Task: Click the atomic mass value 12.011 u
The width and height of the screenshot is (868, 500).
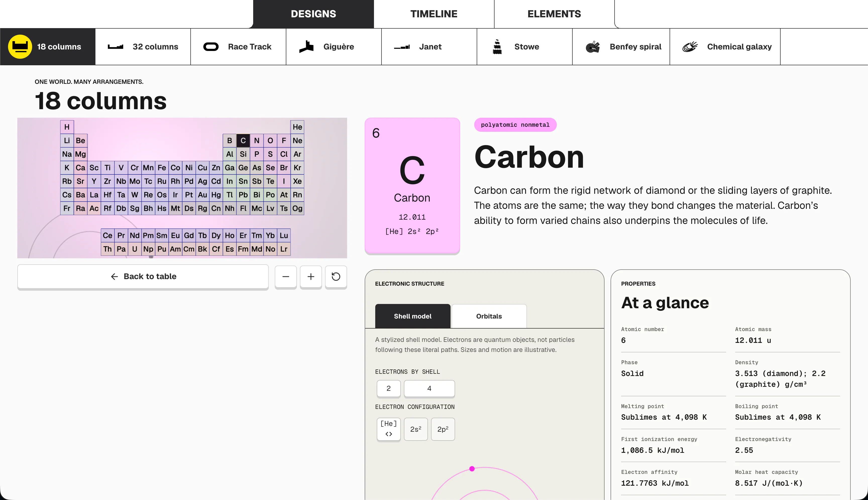Action: (x=753, y=340)
